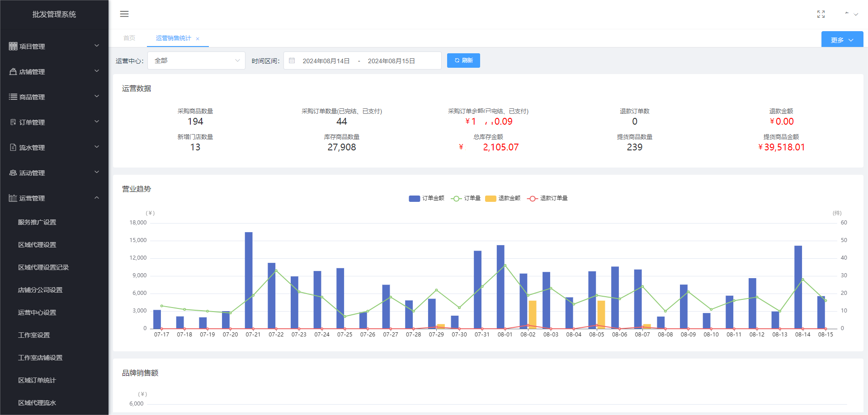Click the 采购订单数量 value 44
Image resolution: width=868 pixels, height=415 pixels.
tap(342, 121)
